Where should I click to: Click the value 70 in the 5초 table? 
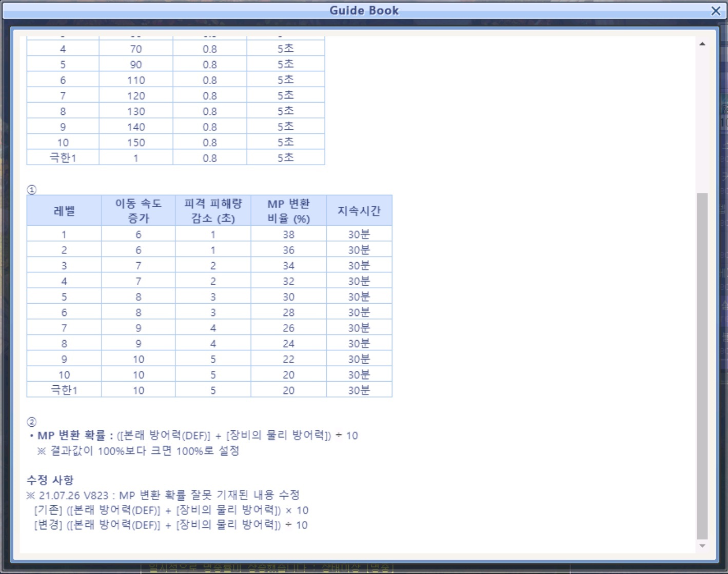tap(136, 49)
